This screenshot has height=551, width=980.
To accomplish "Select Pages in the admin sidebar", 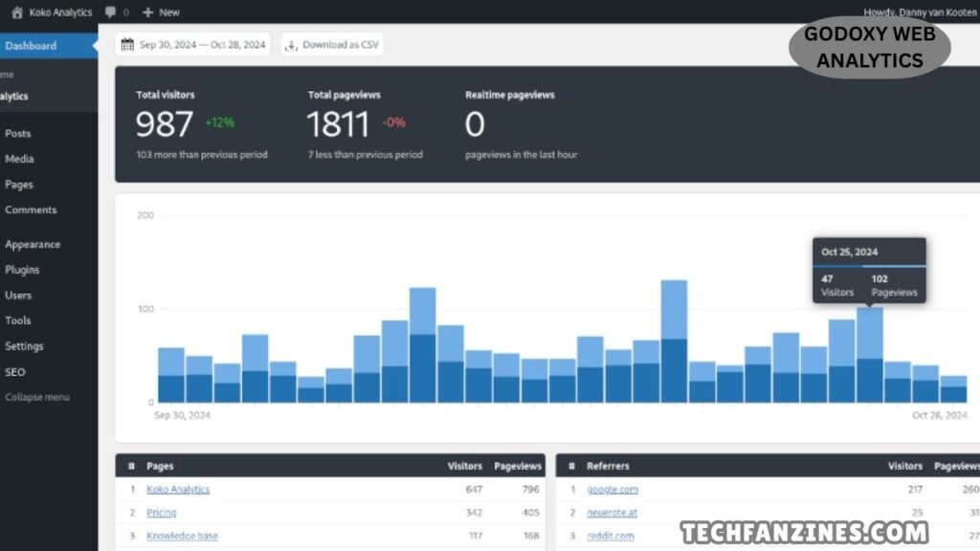I will click(19, 185).
